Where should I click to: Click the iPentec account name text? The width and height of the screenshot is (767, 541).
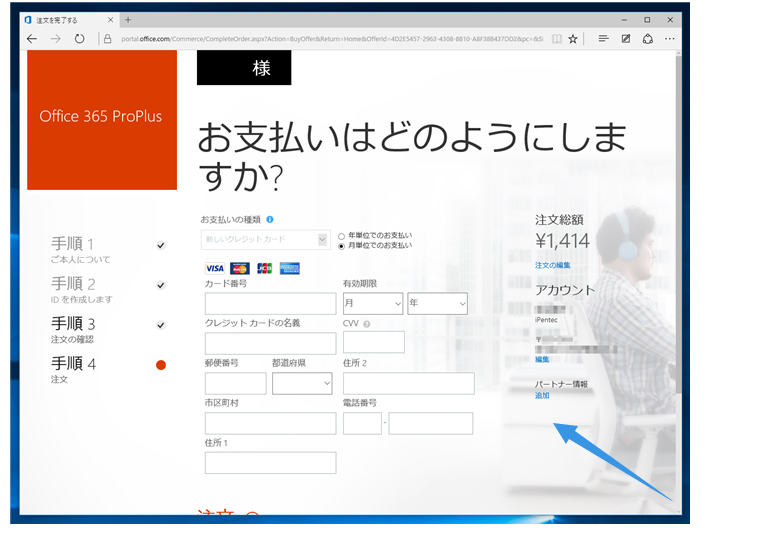[x=546, y=320]
